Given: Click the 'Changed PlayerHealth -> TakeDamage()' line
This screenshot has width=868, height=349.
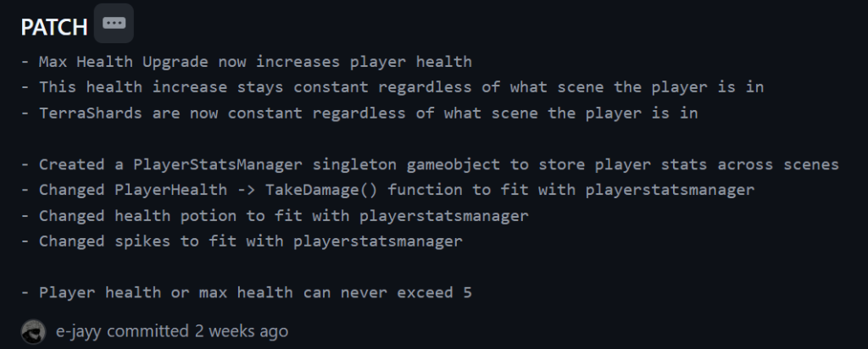Looking at the screenshot, I should pyautogui.click(x=387, y=190).
